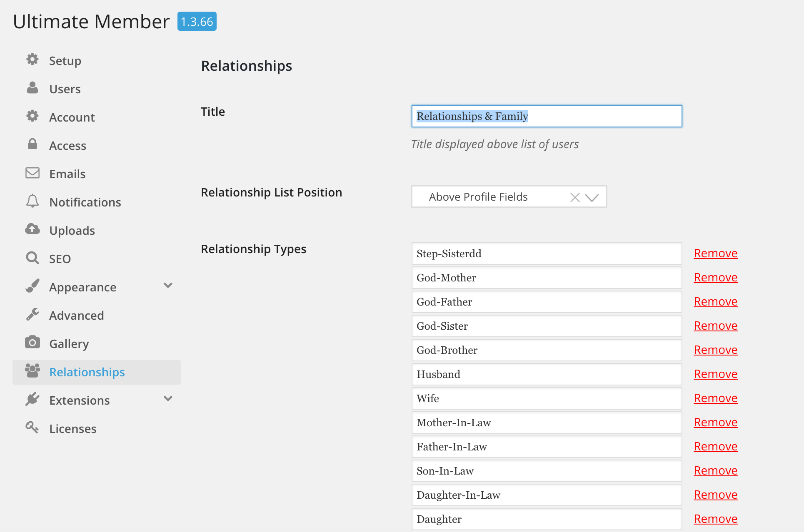
Task: Open Relationship List Position dropdown arrow
Action: point(592,197)
